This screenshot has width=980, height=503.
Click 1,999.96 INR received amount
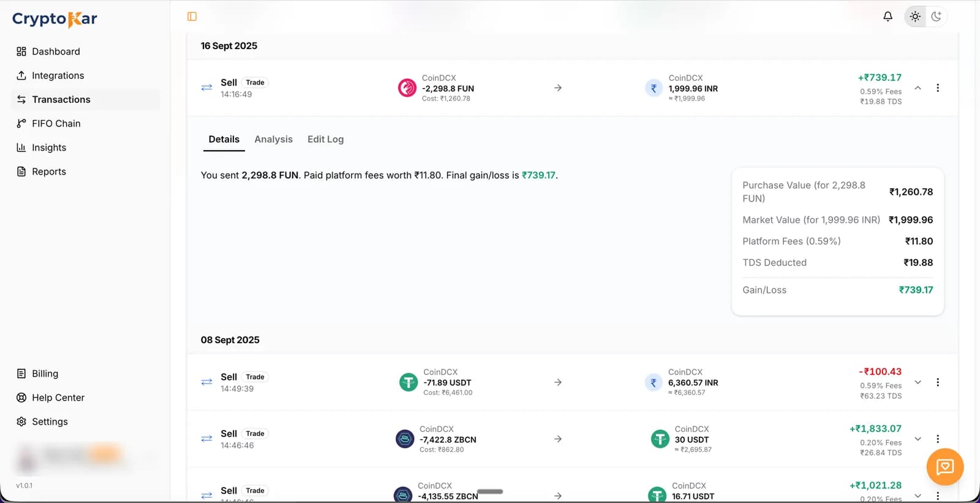click(693, 88)
